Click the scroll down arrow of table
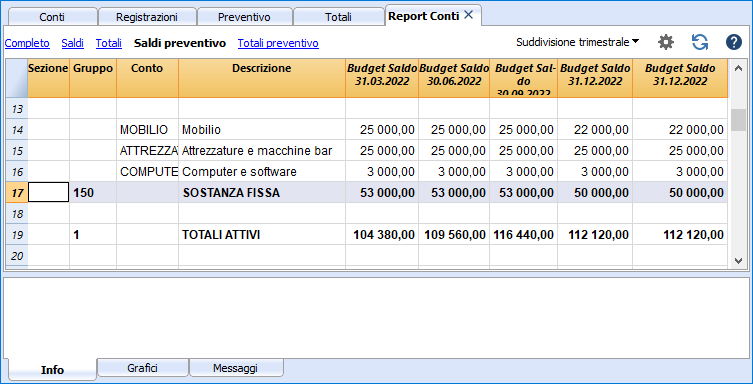Image resolution: width=753 pixels, height=384 pixels. [738, 260]
